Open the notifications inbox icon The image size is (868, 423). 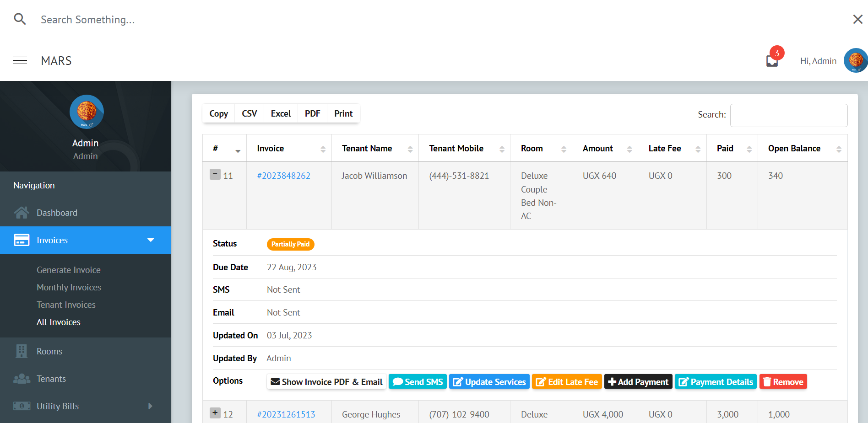772,61
